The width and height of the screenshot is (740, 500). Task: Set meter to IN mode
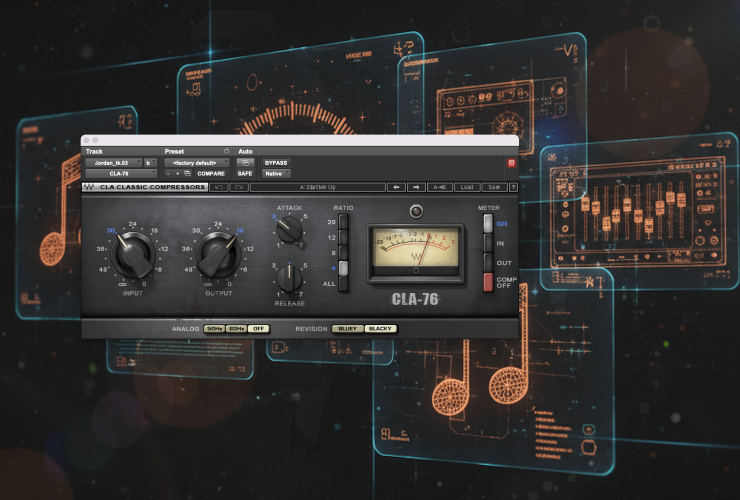click(488, 243)
